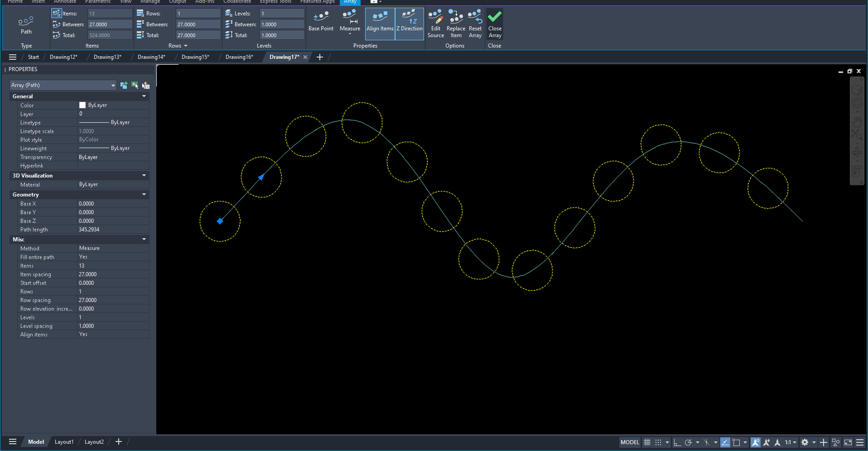Click the Replace Item icon
868x451 pixels.
tap(456, 17)
